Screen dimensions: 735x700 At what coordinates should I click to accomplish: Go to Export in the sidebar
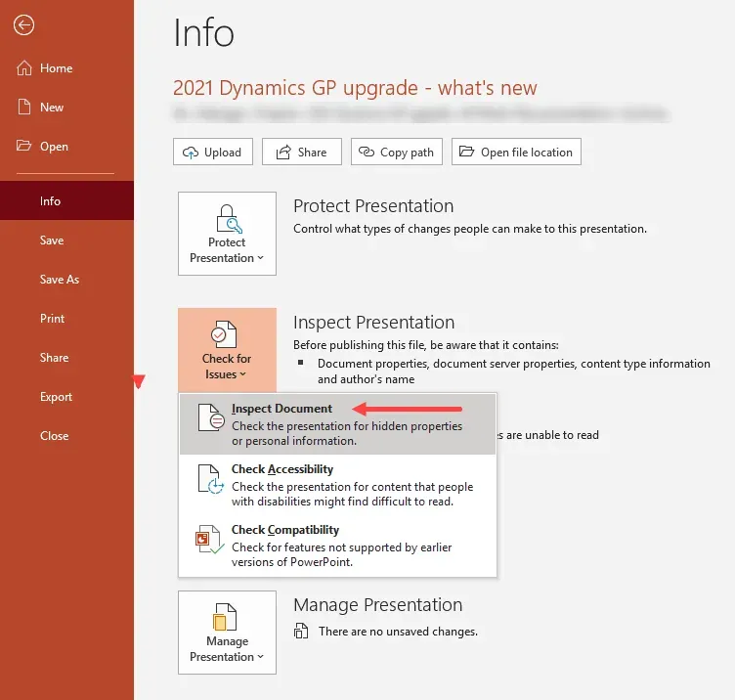[x=57, y=397]
